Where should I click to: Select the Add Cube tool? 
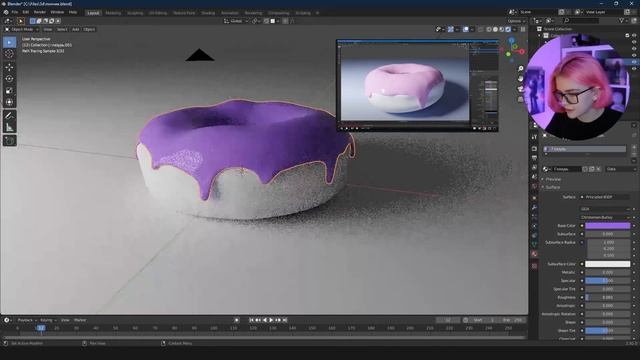[x=9, y=141]
